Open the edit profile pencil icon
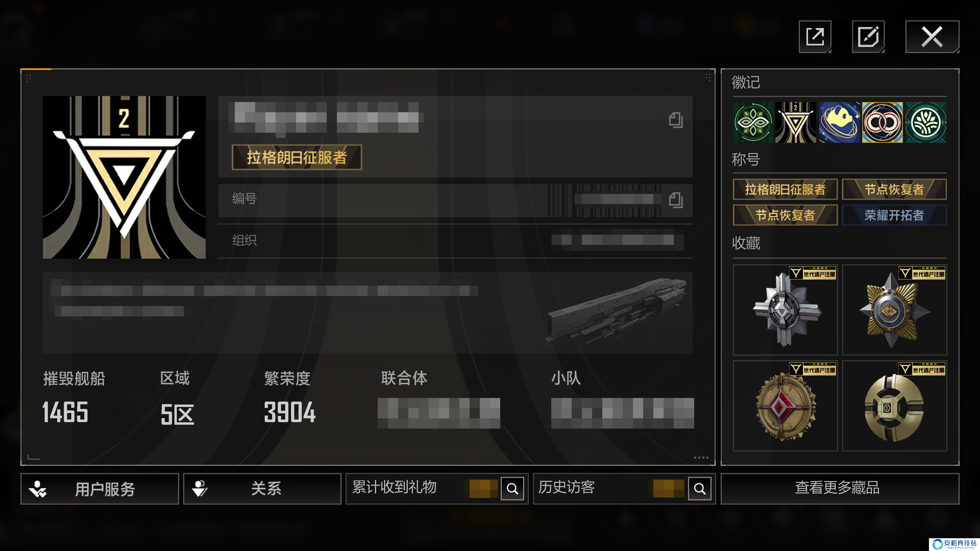The height and width of the screenshot is (551, 980). (868, 37)
